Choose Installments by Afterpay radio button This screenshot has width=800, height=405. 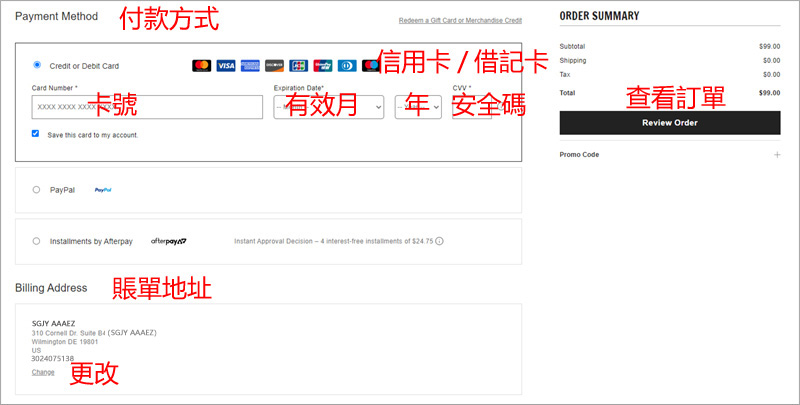(37, 241)
